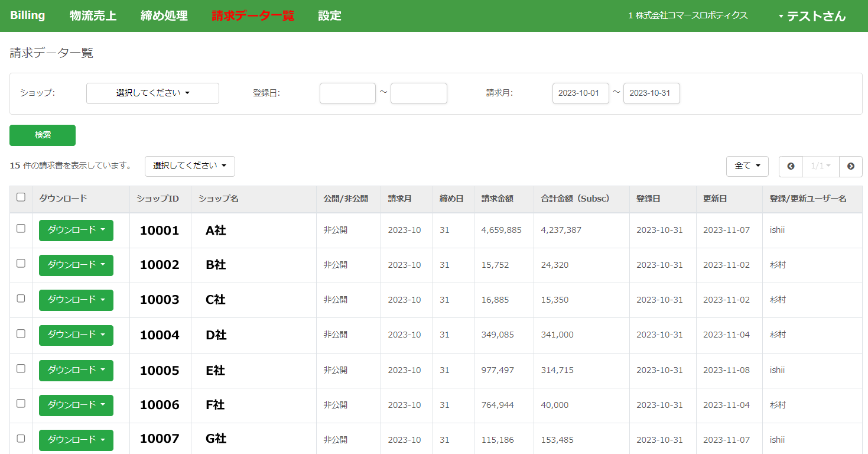Expand ダウンロード dropdown for shop 10002 B社
The height and width of the screenshot is (454, 868).
point(76,265)
